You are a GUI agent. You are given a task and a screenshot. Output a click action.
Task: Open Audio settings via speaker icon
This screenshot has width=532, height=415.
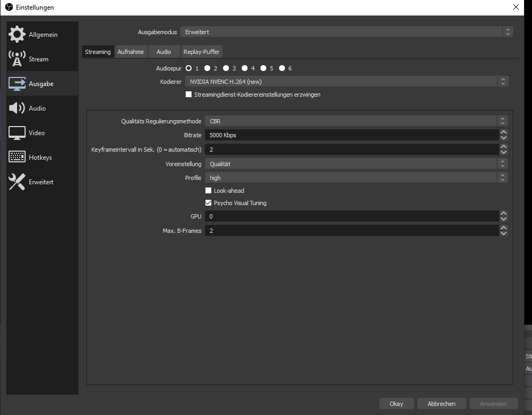17,108
